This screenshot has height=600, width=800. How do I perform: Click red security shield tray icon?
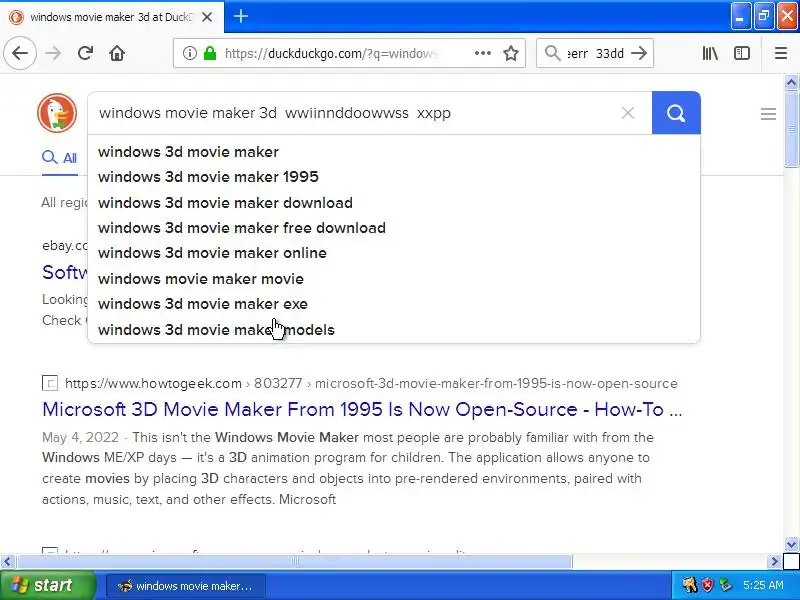707,585
